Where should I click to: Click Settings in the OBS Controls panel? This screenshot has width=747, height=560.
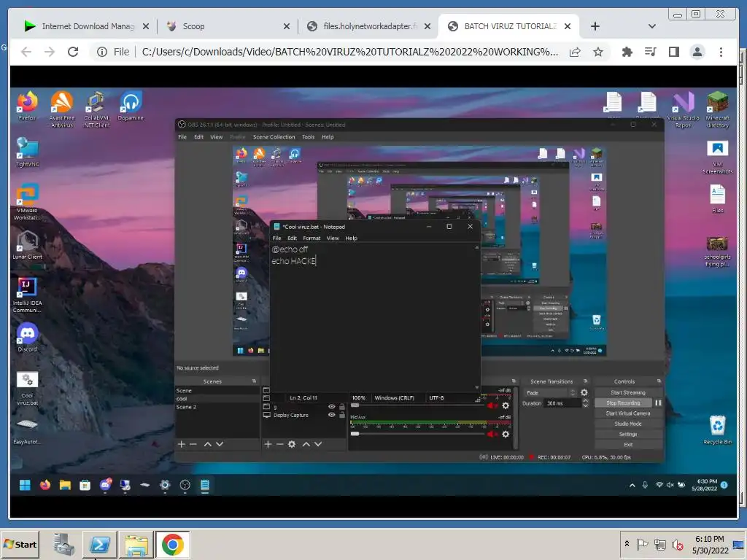tap(628, 435)
